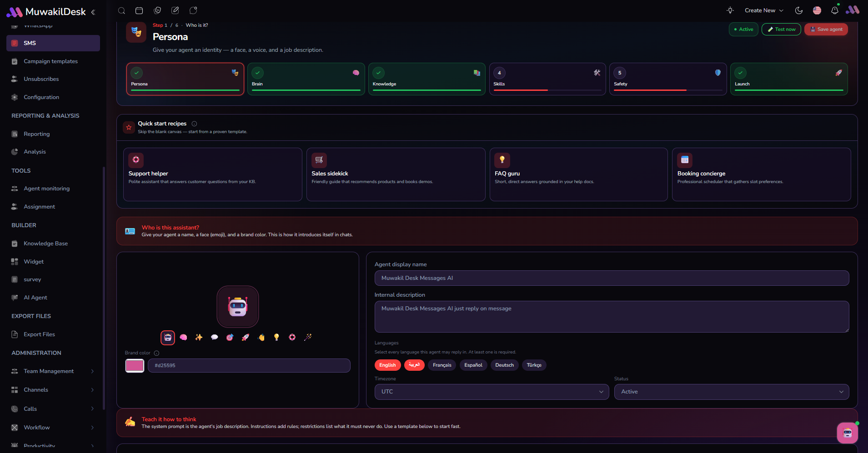Viewport: 868px width, 453px height.
Task: Open the Status dropdown showing Active
Action: (x=732, y=392)
